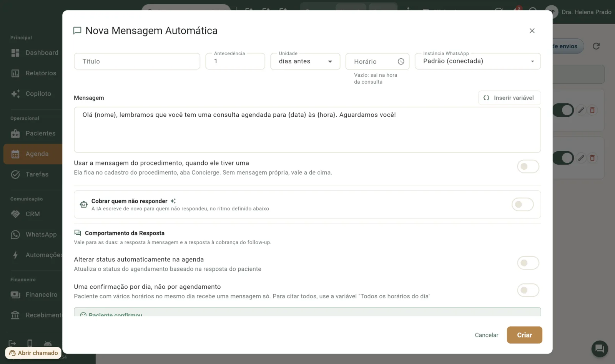Click the refresh icon near envios button
Screen dimensions: 615x364
pyautogui.click(x=596, y=46)
